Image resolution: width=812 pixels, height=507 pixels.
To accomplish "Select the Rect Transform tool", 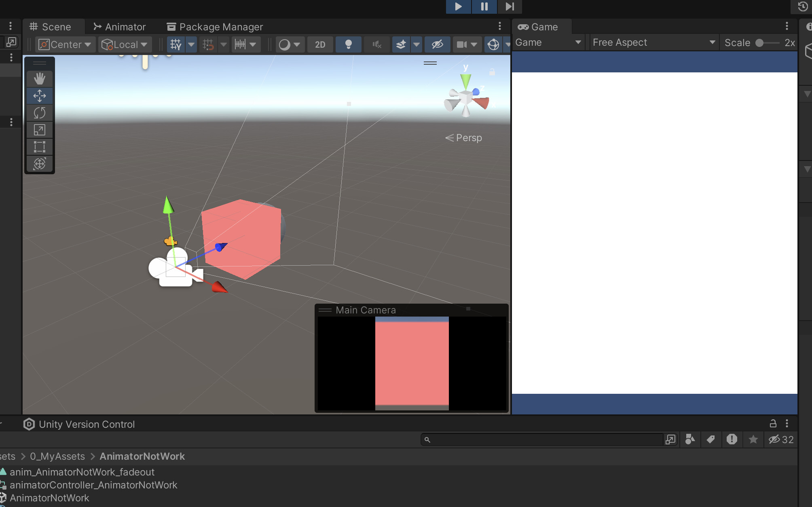I will coord(39,147).
